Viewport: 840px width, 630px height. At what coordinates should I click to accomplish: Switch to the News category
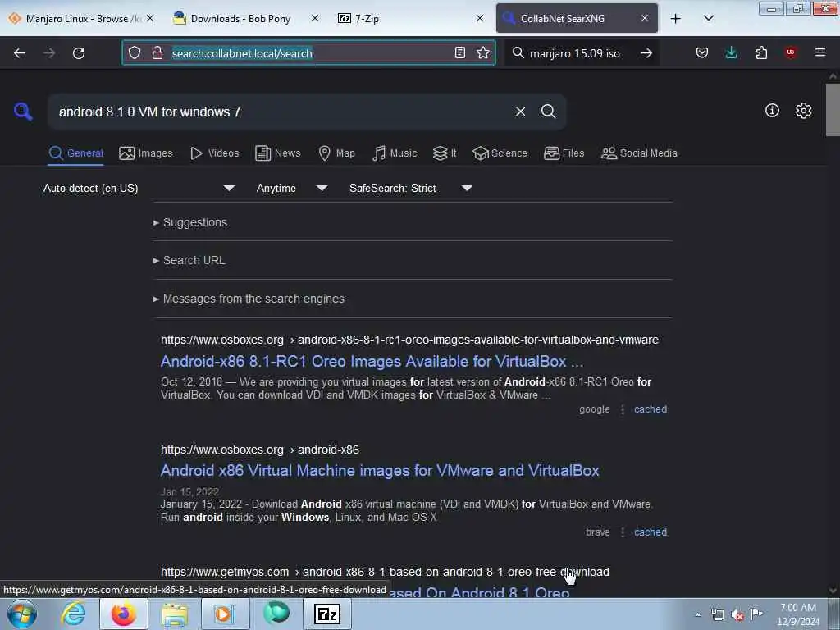pos(278,153)
